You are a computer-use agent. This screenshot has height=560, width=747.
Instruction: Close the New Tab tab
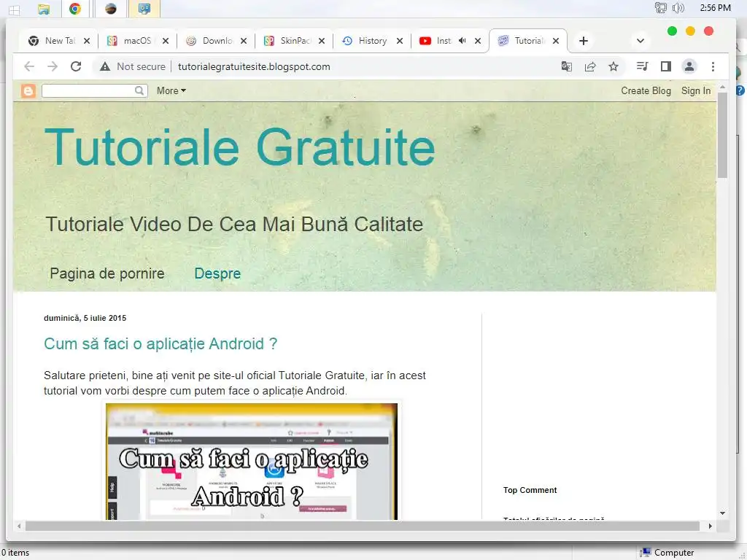[x=87, y=41]
